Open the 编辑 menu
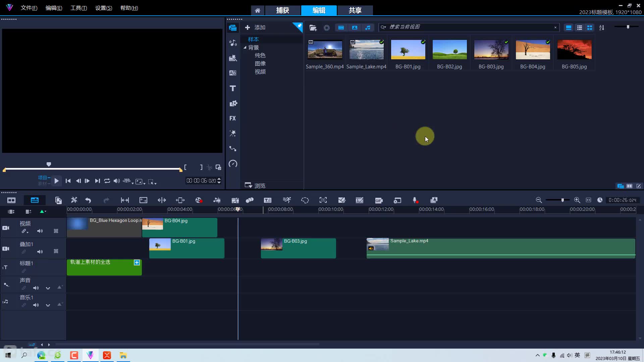The height and width of the screenshot is (362, 644). click(54, 8)
